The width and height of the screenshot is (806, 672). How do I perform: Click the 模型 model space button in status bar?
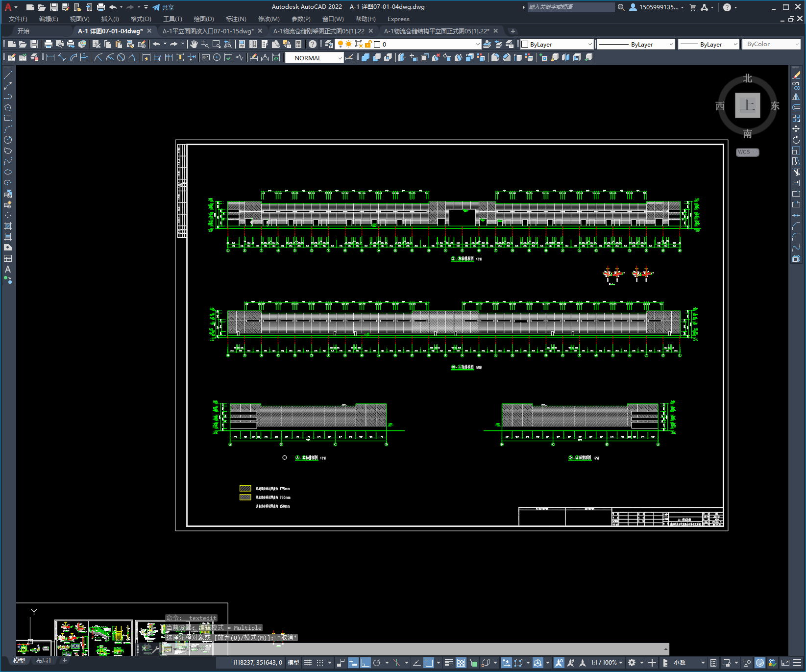(293, 663)
